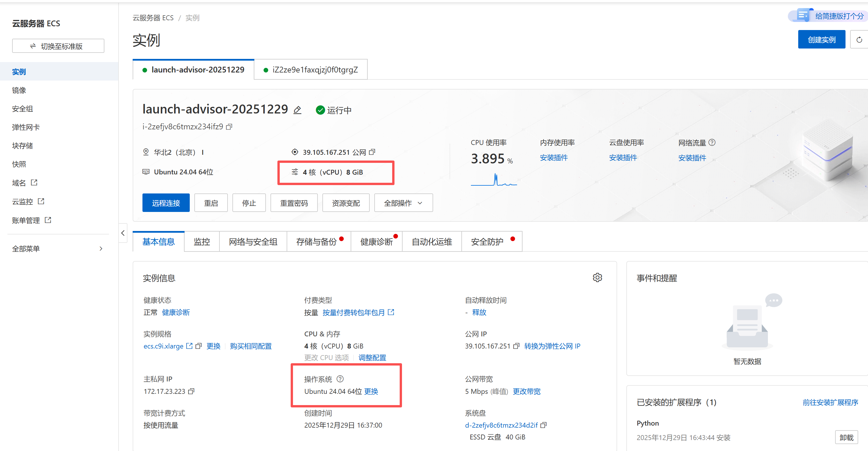The width and height of the screenshot is (868, 451).
Task: Copy public IP 39.105.167.251
Action: (x=372, y=152)
